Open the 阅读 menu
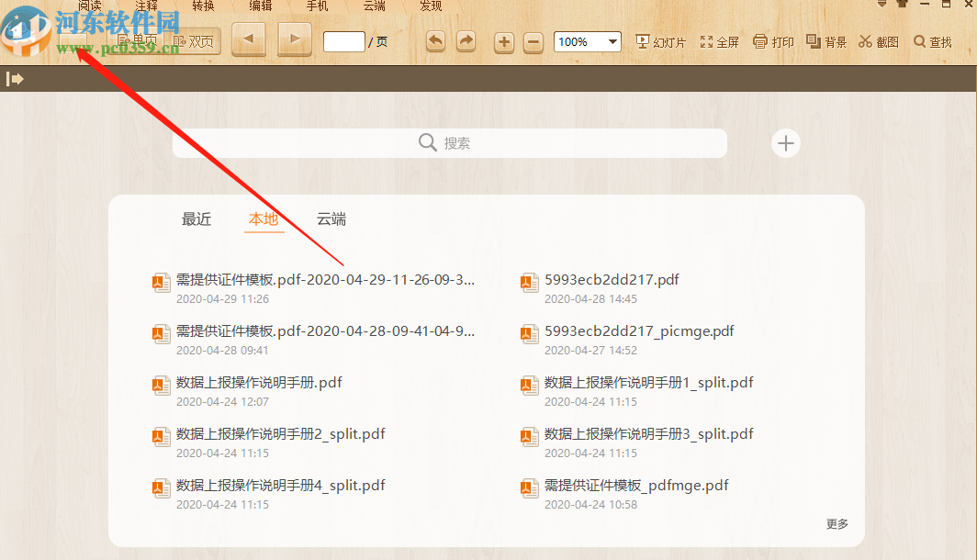The height and width of the screenshot is (560, 977). 90,6
